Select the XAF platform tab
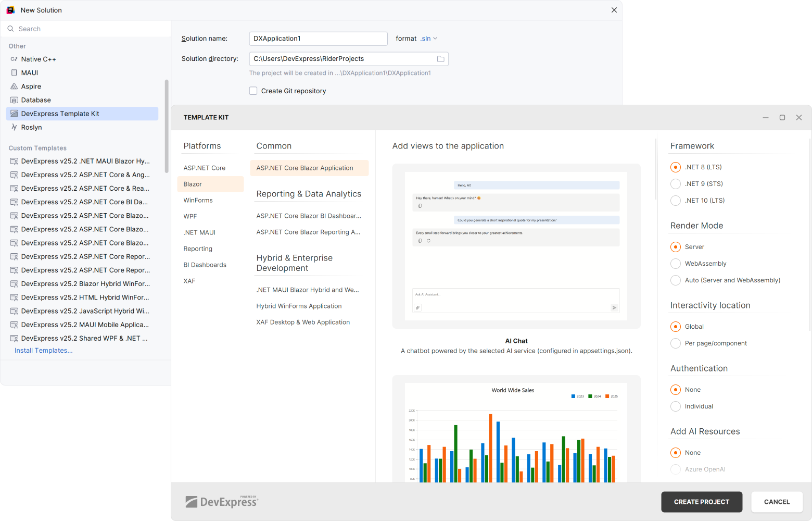 point(189,281)
